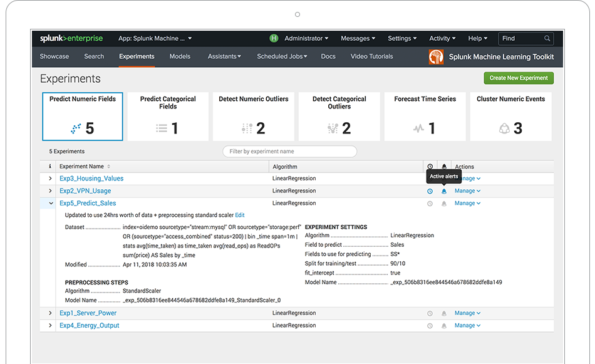The height and width of the screenshot is (364, 595).
Task: Collapse the Exp5_Predict_Sales row details
Action: tap(50, 204)
